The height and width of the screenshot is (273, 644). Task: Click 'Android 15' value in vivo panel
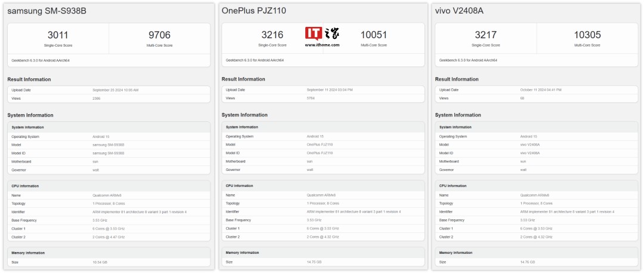[528, 136]
